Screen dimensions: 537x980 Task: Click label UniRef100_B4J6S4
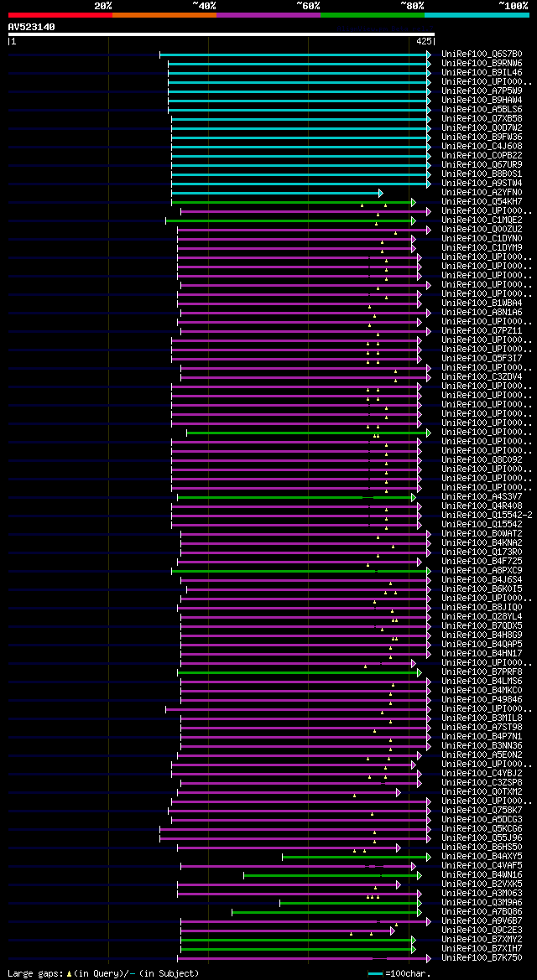tap(482, 579)
